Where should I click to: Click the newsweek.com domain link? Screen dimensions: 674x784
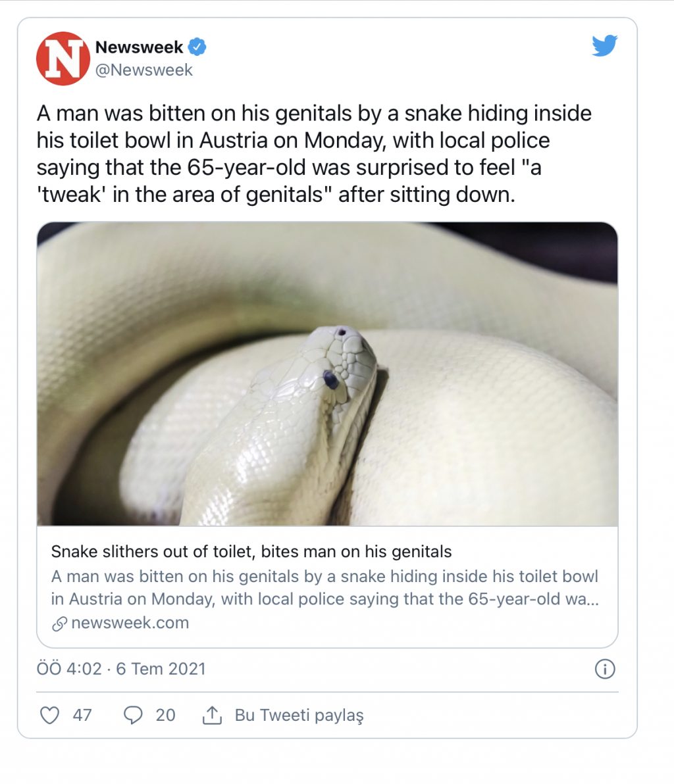point(130,623)
